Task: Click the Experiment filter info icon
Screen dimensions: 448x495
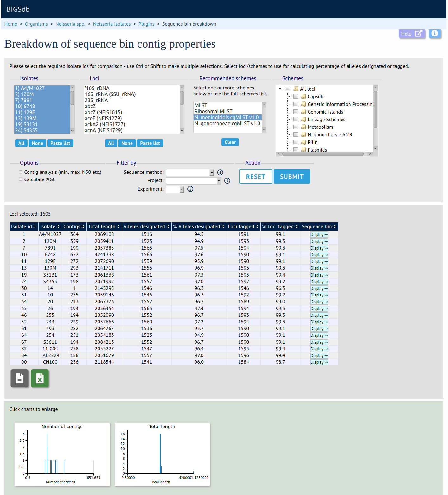Action: 190,189
